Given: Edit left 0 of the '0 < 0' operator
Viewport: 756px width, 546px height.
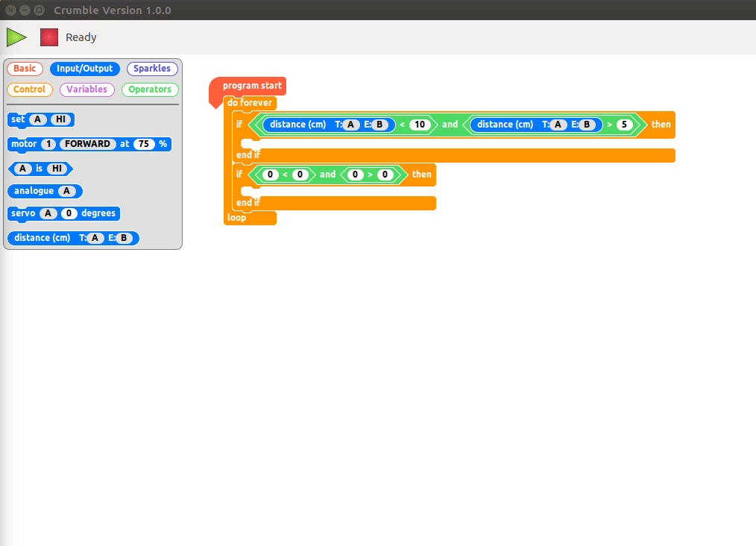Looking at the screenshot, I should pos(270,175).
